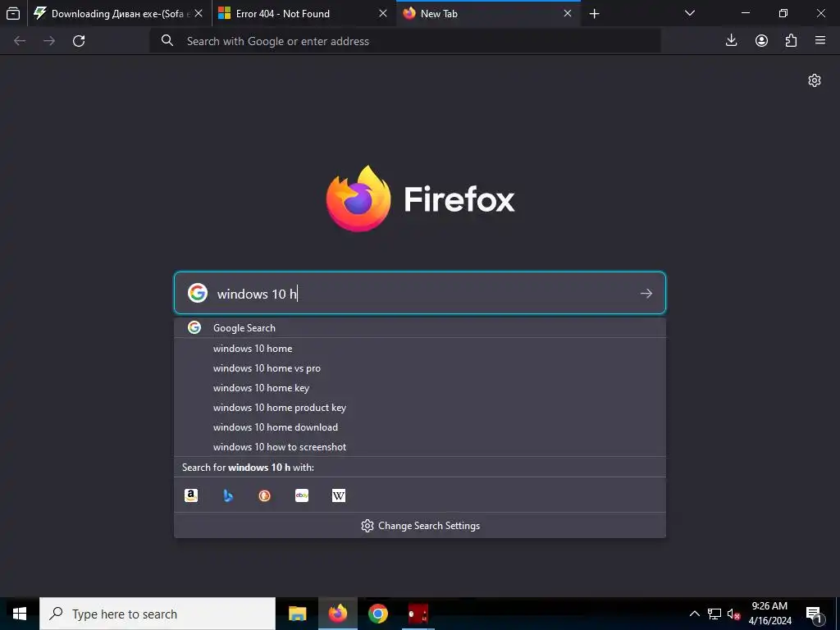The height and width of the screenshot is (630, 840).
Task: Choose suggestion windows 10 home download
Action: pos(419,427)
